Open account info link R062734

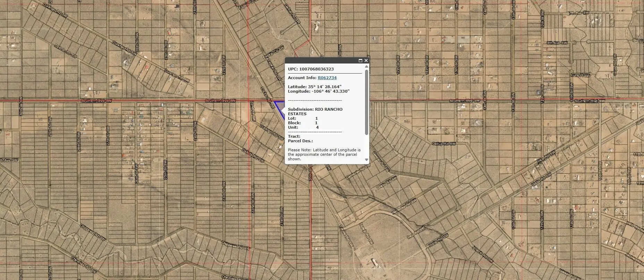(327, 78)
